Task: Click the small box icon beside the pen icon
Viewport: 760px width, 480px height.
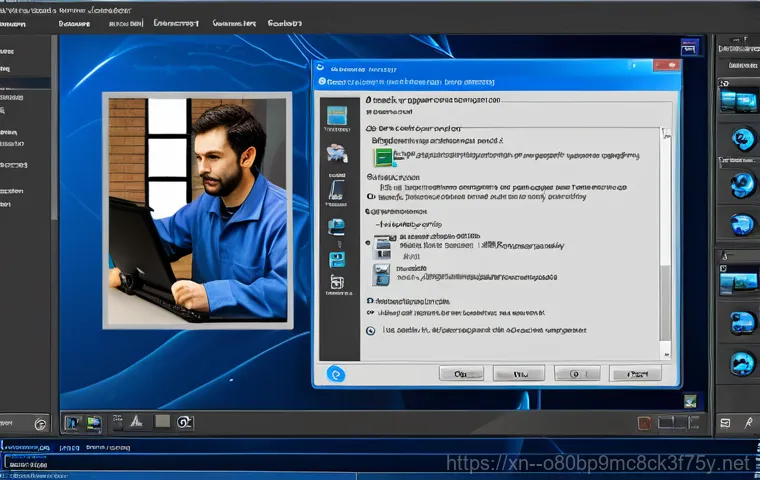Action: (725, 423)
